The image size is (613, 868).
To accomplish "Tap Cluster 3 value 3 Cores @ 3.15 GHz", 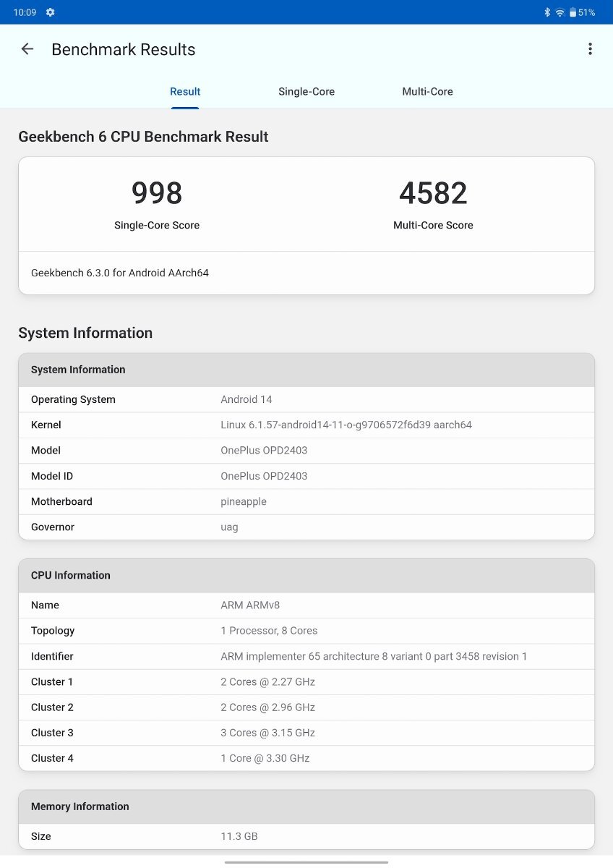I will pos(267,733).
